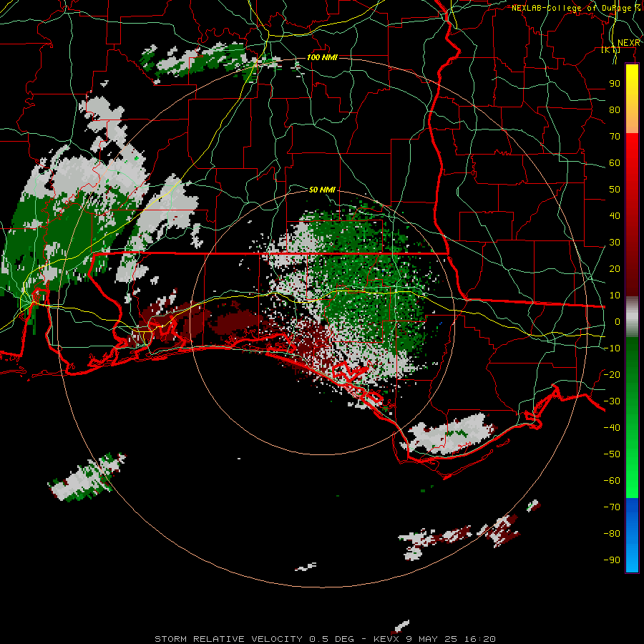Click the -40 value on velocity scale
The image size is (644, 644).
click(612, 428)
